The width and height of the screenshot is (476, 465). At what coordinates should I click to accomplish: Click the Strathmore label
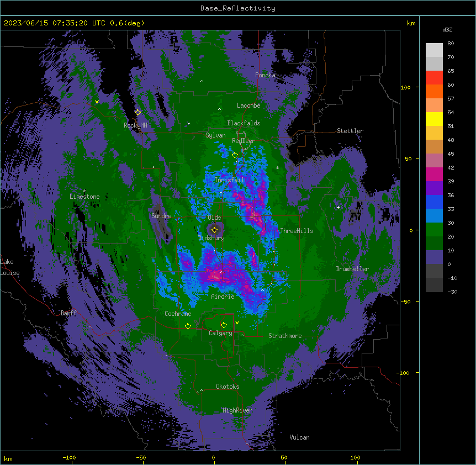tap(285, 336)
